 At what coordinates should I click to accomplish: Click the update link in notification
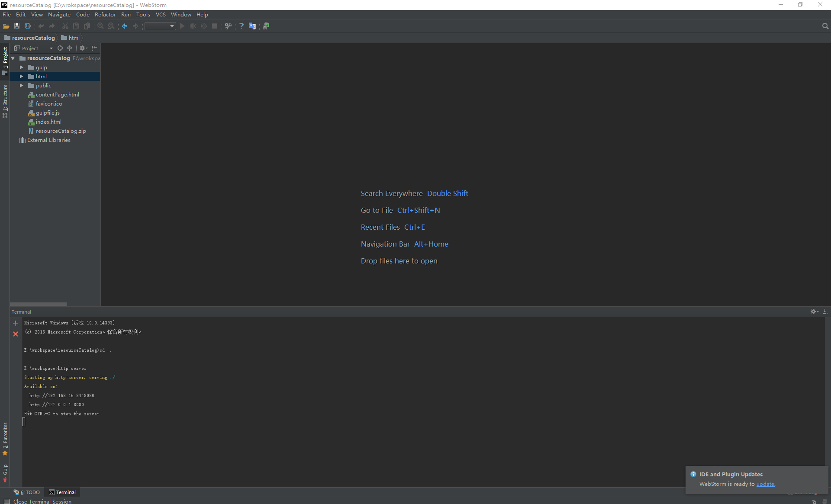(x=765, y=484)
